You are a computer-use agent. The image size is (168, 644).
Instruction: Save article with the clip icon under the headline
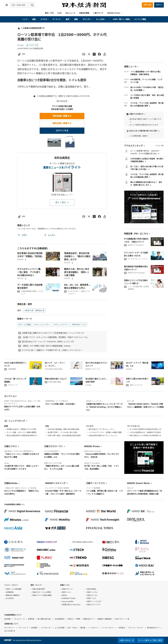pyautogui.click(x=19, y=54)
